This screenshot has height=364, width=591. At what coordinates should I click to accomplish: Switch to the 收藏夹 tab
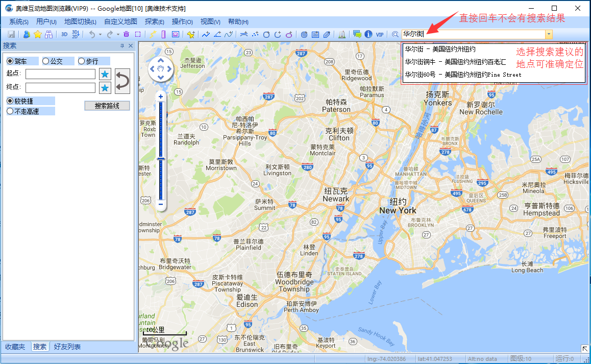point(15,347)
